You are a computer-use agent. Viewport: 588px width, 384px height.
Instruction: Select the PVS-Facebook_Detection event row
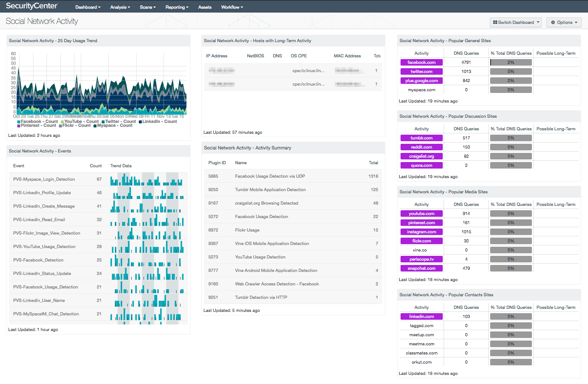pyautogui.click(x=98, y=260)
